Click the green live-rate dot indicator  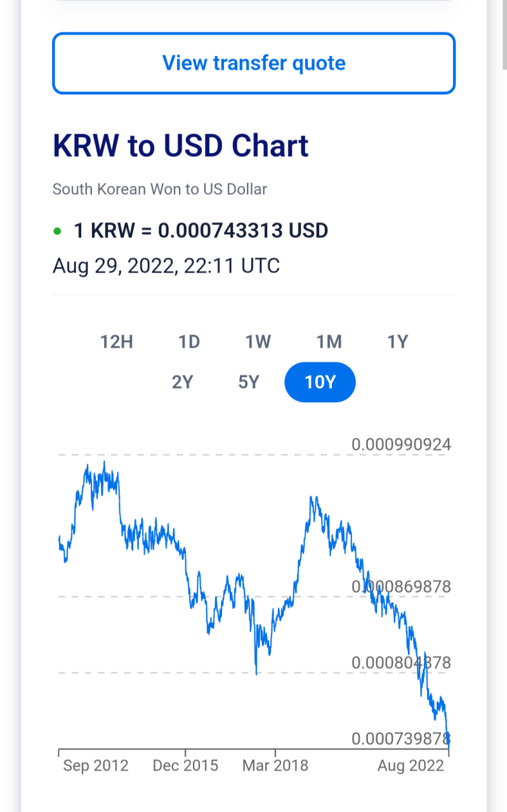click(58, 231)
